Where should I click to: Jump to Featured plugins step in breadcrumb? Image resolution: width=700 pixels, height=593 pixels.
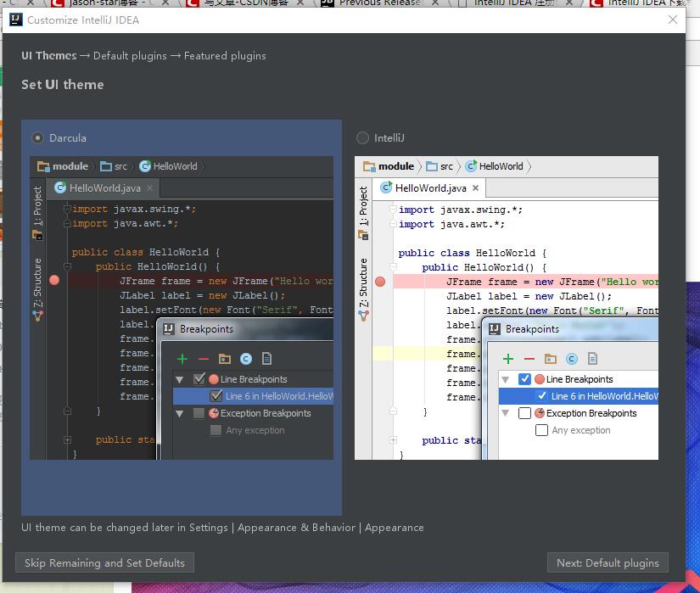(225, 56)
